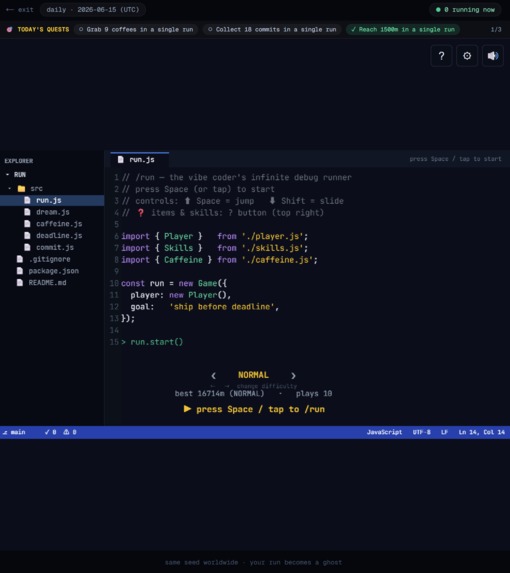
Task: Open the help question mark button
Action: [441, 56]
